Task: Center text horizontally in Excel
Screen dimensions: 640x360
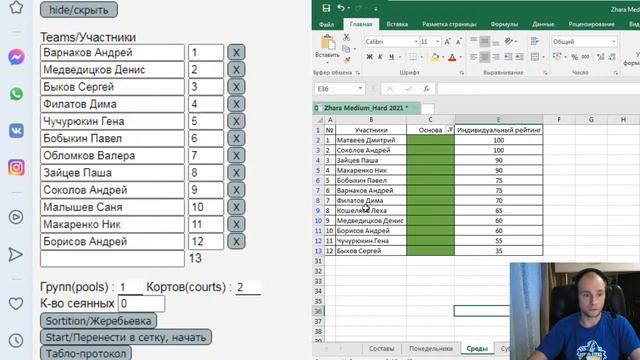Action: [484, 57]
